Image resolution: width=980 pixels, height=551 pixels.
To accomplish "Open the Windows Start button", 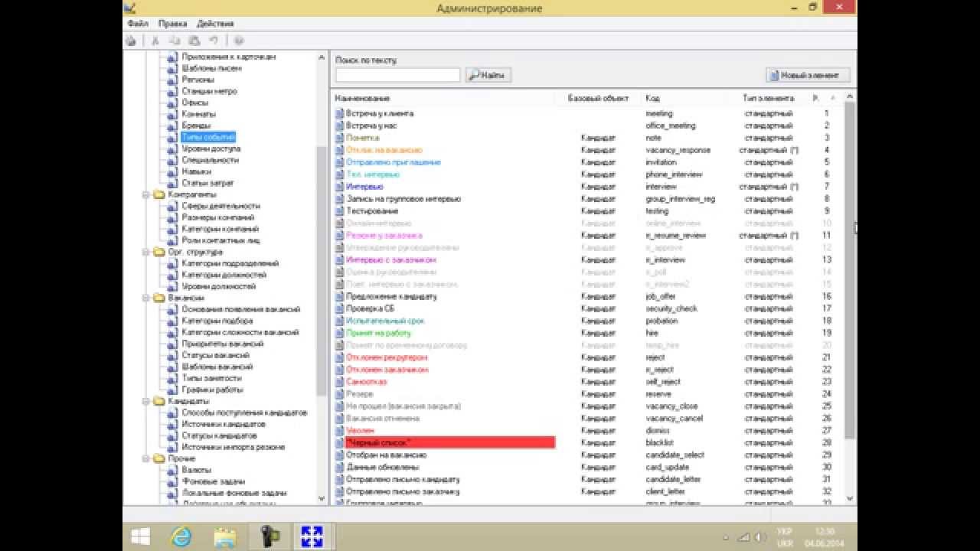I will [140, 536].
